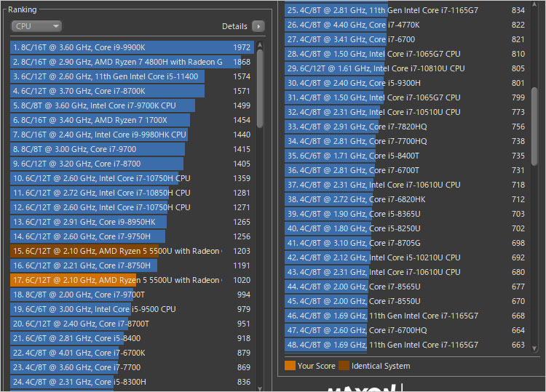The image size is (546, 392).
Task: Select rank 5 Core i7-9700K entry
Action: coord(132,105)
